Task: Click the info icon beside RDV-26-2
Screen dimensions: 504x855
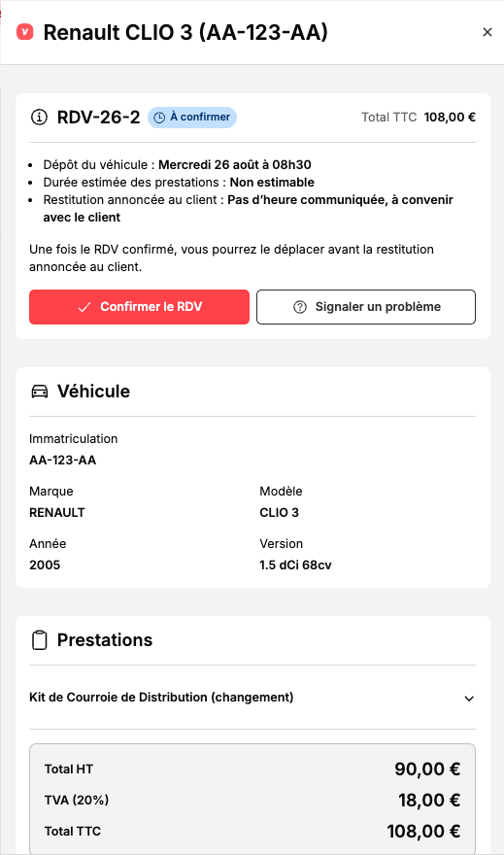Action: coord(39,117)
